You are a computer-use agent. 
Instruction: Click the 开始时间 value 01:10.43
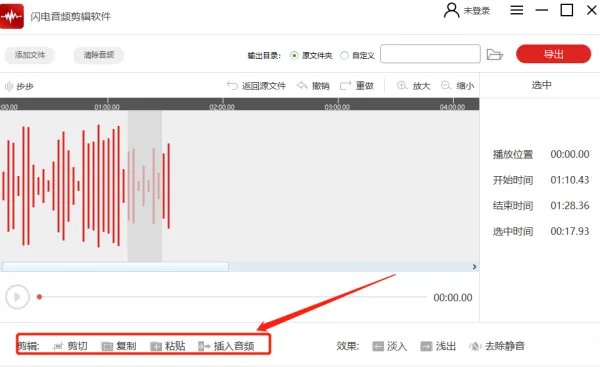pos(570,180)
